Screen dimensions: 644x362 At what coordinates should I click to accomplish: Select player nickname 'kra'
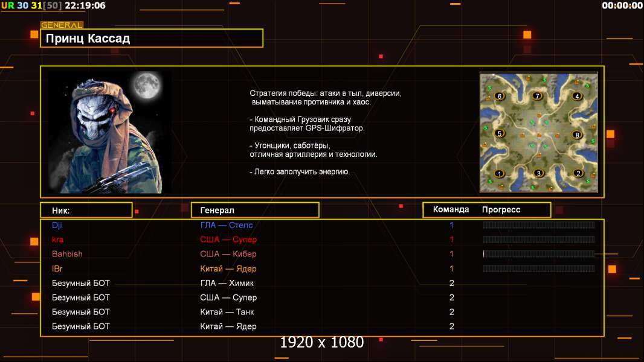click(57, 240)
